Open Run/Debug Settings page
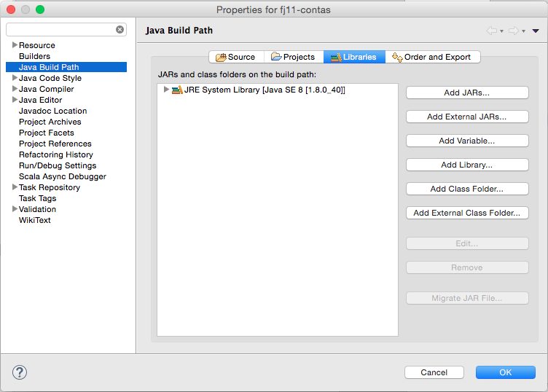Viewport: 548px width, 392px height. point(58,165)
